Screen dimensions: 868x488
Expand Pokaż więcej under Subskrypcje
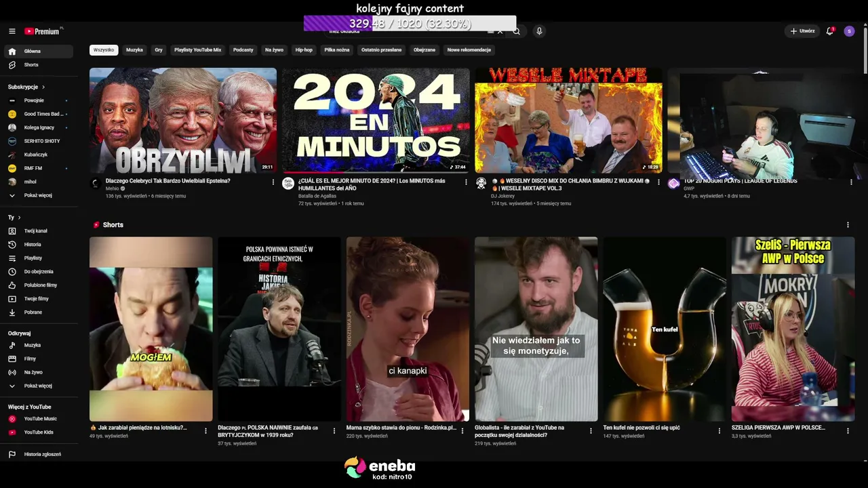point(38,195)
